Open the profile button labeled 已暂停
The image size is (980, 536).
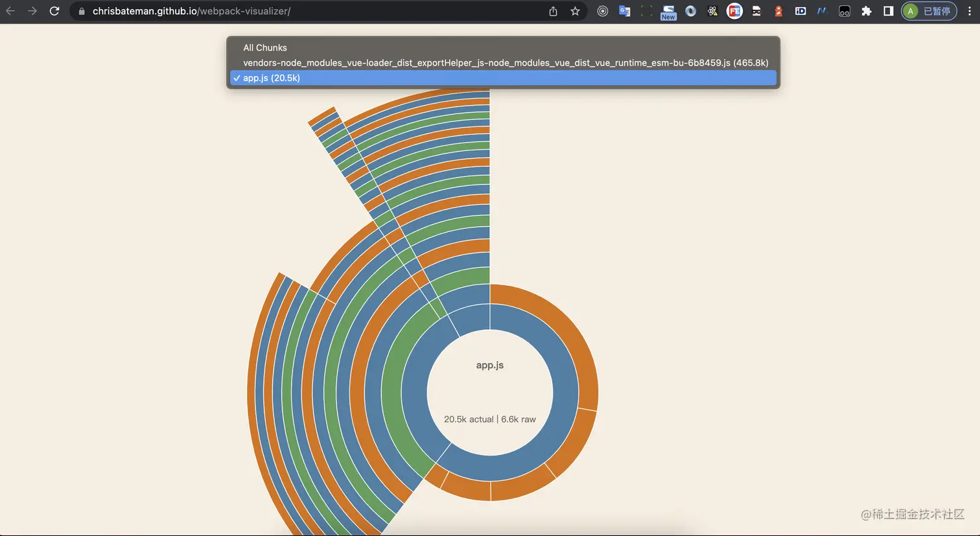(x=929, y=11)
